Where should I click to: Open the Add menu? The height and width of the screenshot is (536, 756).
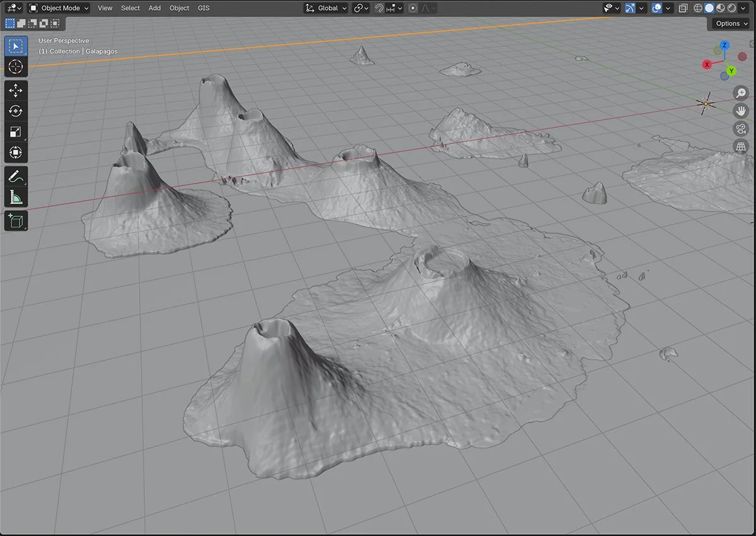pyautogui.click(x=154, y=8)
